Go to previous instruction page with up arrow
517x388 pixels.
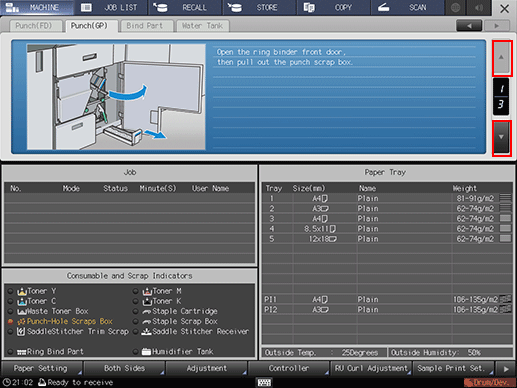click(x=502, y=58)
